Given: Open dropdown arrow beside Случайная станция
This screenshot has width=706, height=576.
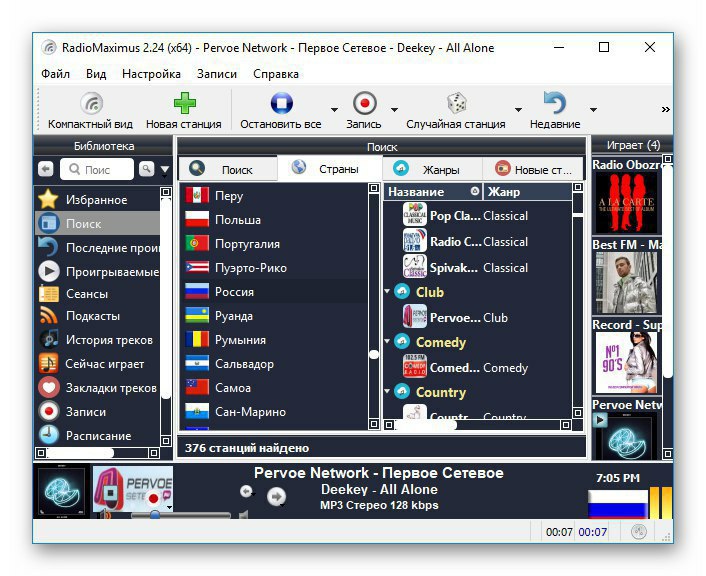Looking at the screenshot, I should click(x=518, y=110).
